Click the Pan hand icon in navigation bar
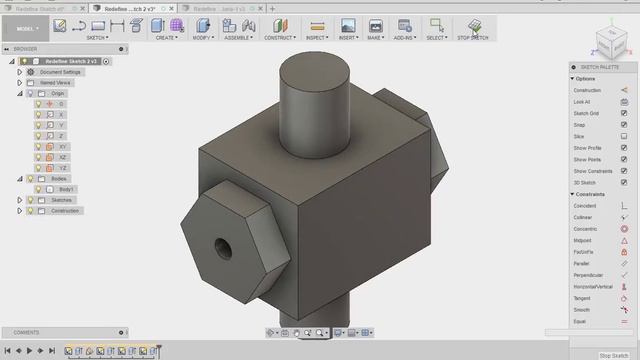 (296, 333)
